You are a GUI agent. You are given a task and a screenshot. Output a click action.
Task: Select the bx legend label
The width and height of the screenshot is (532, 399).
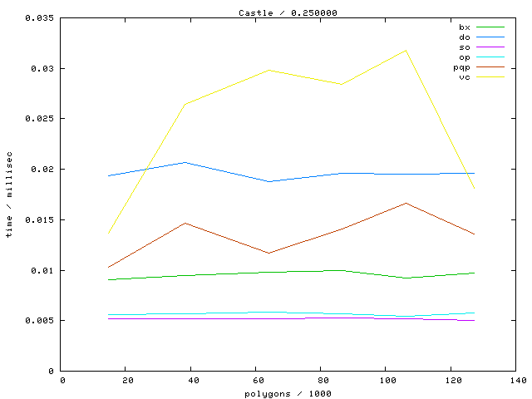click(x=464, y=27)
